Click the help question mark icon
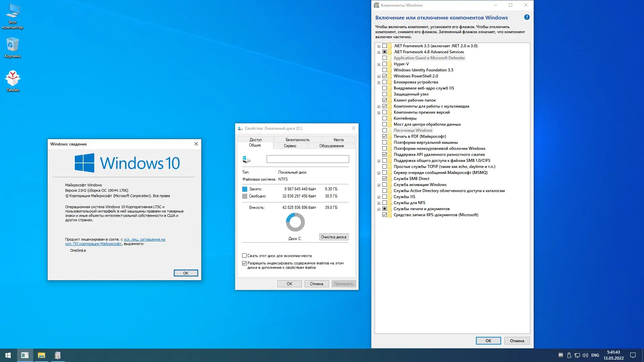 tap(527, 17)
